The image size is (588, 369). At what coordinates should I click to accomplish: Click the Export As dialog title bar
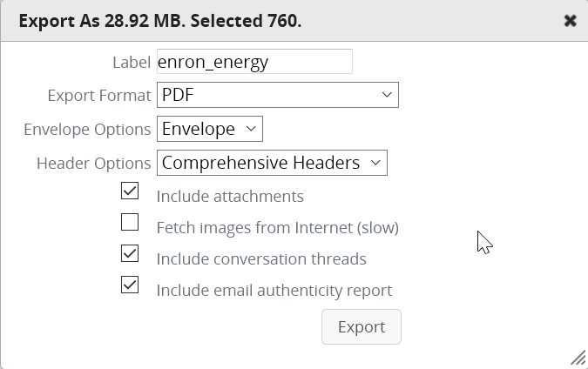point(261,20)
